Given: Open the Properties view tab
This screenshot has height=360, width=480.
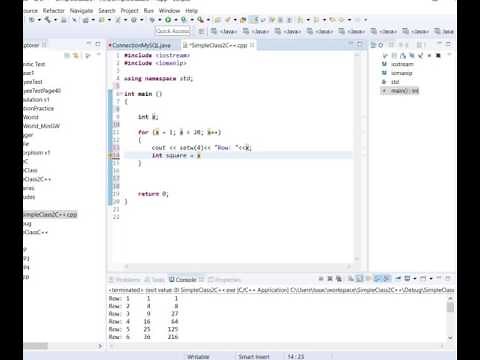Looking at the screenshot, I should click(x=224, y=279).
